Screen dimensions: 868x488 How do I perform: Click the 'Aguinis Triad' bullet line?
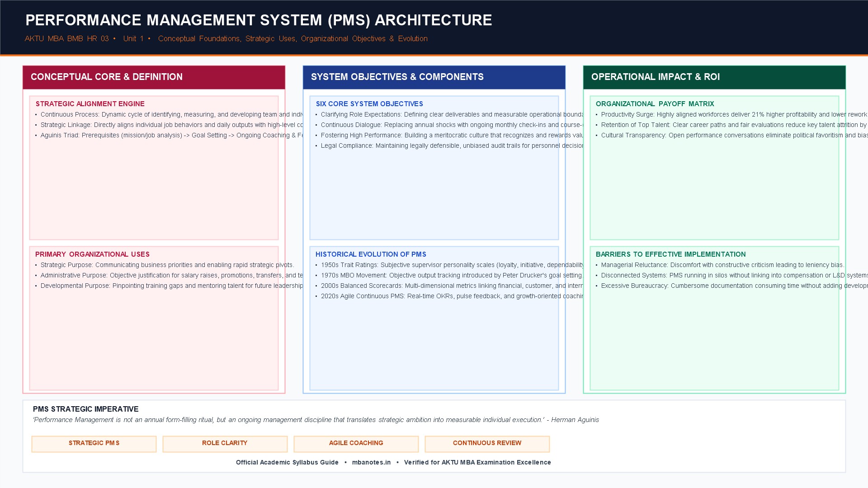click(169, 136)
